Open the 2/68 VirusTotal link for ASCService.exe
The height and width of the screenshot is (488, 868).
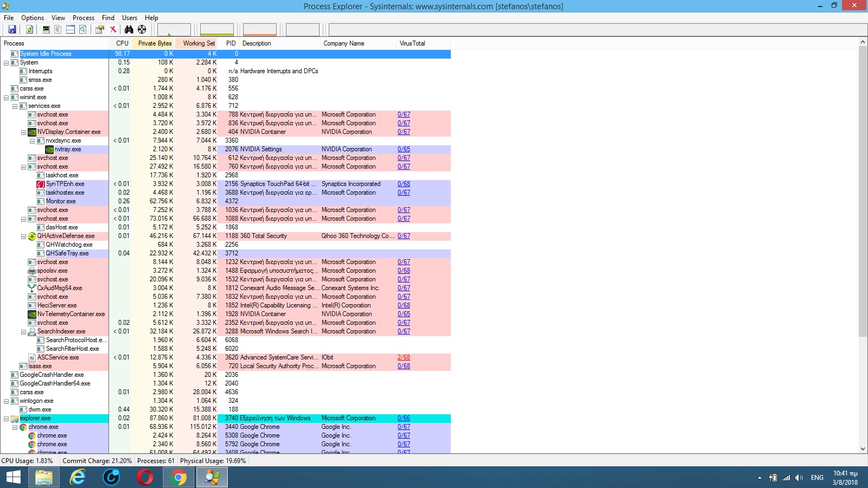404,357
